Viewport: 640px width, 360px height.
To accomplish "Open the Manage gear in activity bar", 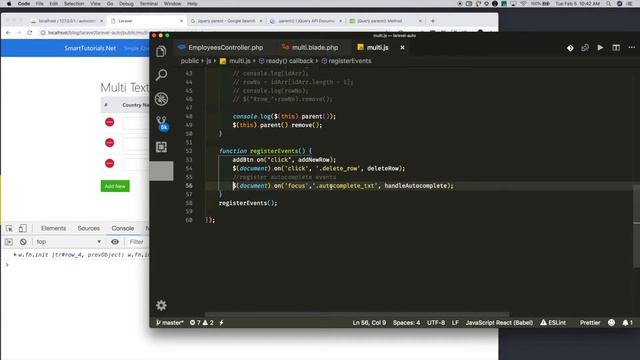I will 161,305.
